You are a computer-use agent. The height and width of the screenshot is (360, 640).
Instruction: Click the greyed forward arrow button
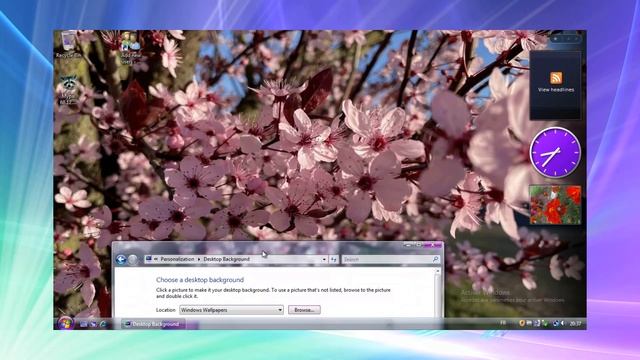pos(133,259)
